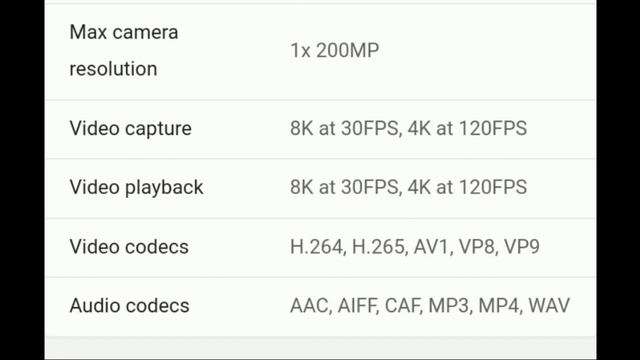This screenshot has width=640, height=360.
Task: Click the 'Video codecs' row label
Action: [x=129, y=247]
